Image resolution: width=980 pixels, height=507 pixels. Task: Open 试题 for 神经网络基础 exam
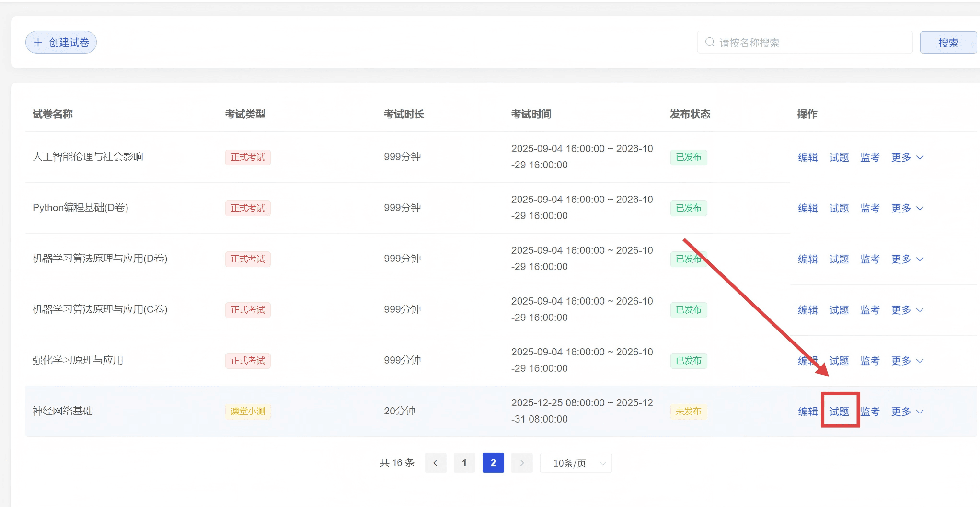[839, 412]
